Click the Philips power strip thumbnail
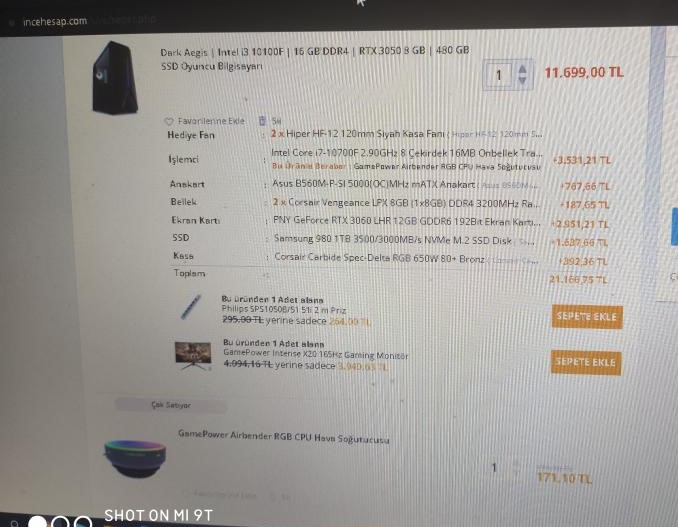This screenshot has width=678, height=527. click(x=191, y=307)
